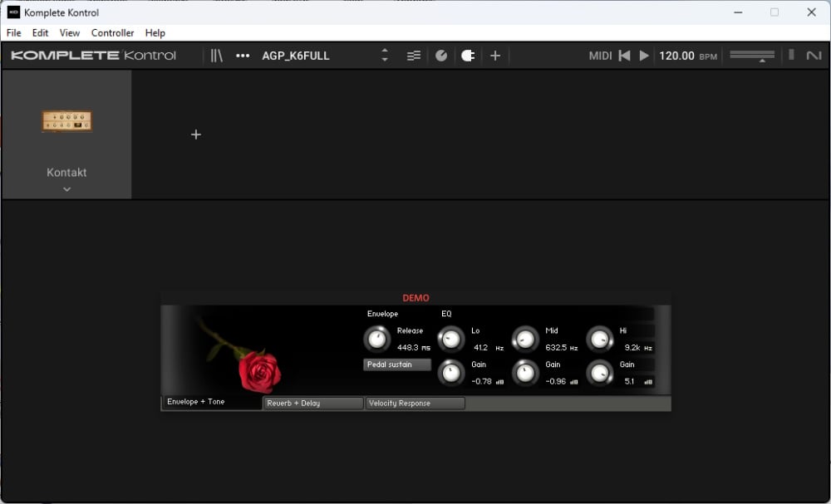Add a plug-in with the chain plus
This screenshot has height=504, width=831.
pyautogui.click(x=196, y=135)
